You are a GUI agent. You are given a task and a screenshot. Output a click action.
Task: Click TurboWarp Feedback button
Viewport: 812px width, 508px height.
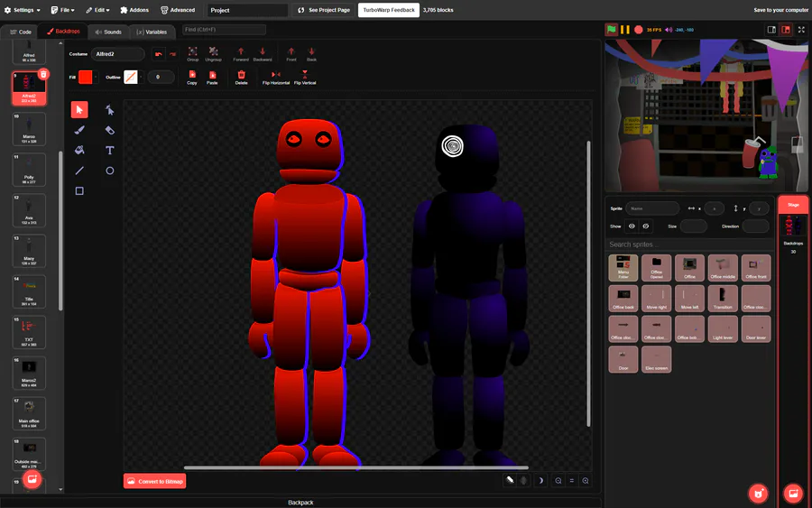coord(388,10)
